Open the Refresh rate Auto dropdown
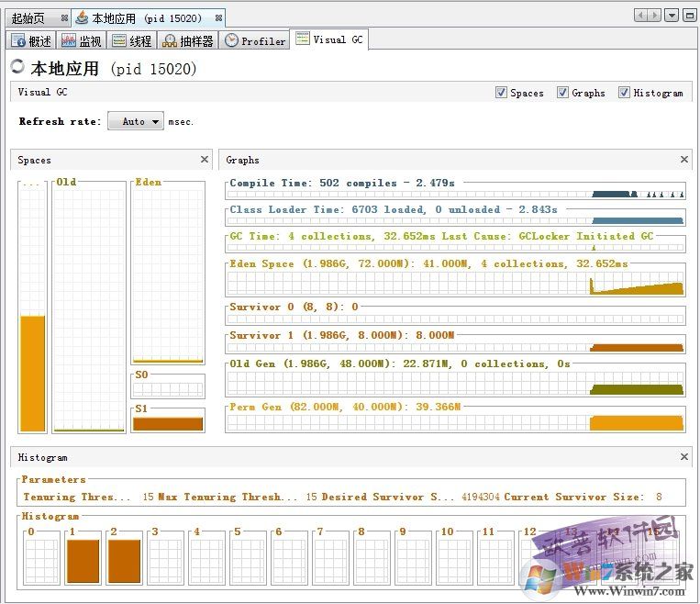700x604 pixels. [x=135, y=121]
